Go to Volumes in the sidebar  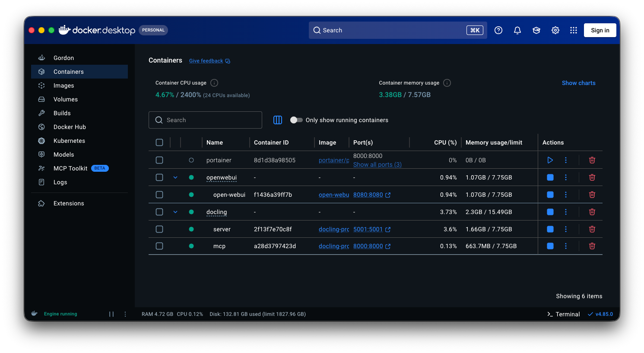click(x=79, y=99)
